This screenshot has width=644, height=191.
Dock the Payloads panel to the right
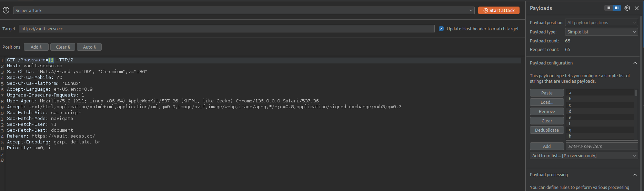[616, 8]
